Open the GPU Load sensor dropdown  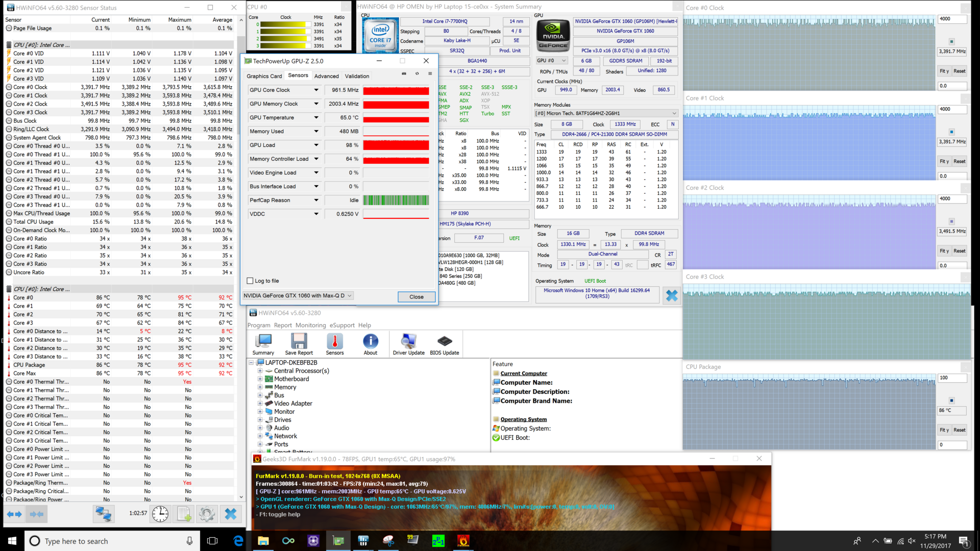pyautogui.click(x=316, y=145)
